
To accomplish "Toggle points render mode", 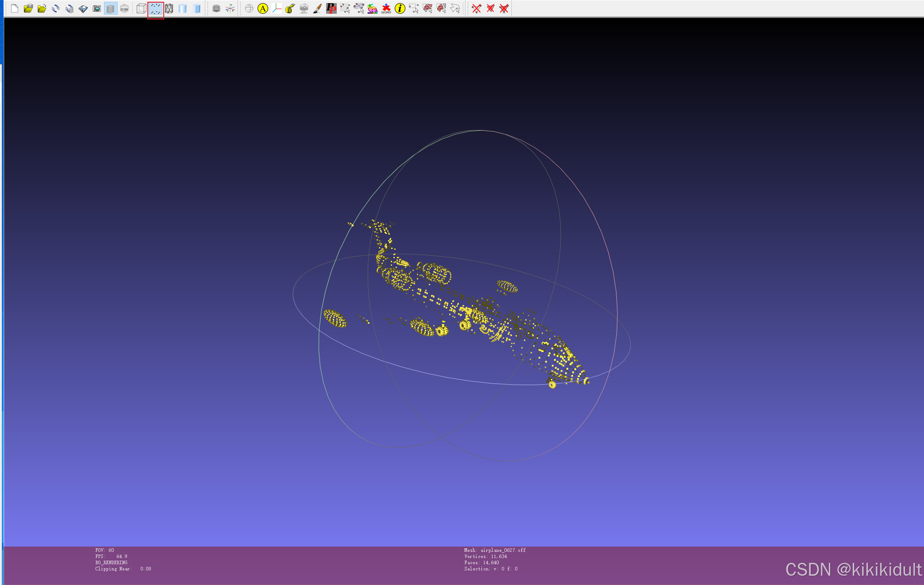I will pos(155,8).
